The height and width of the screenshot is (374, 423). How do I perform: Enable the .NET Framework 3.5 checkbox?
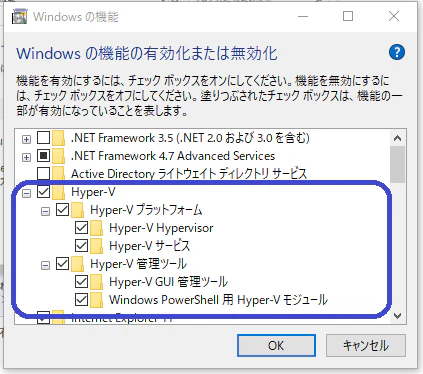(43, 137)
